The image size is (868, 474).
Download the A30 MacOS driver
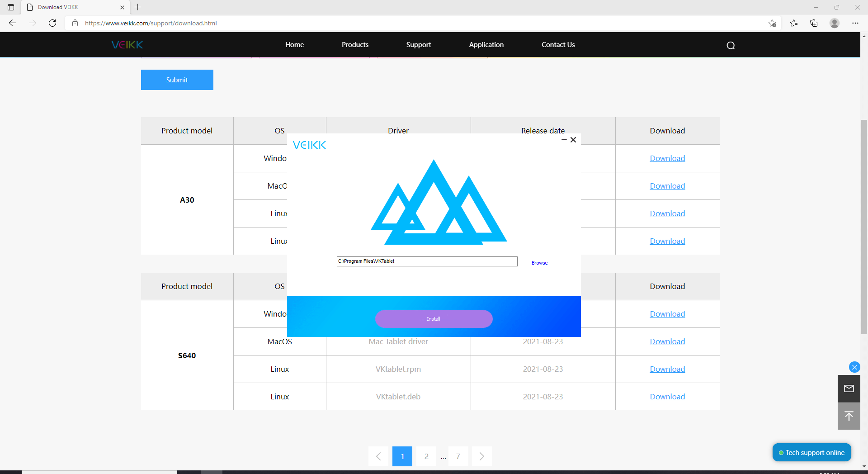[667, 186]
